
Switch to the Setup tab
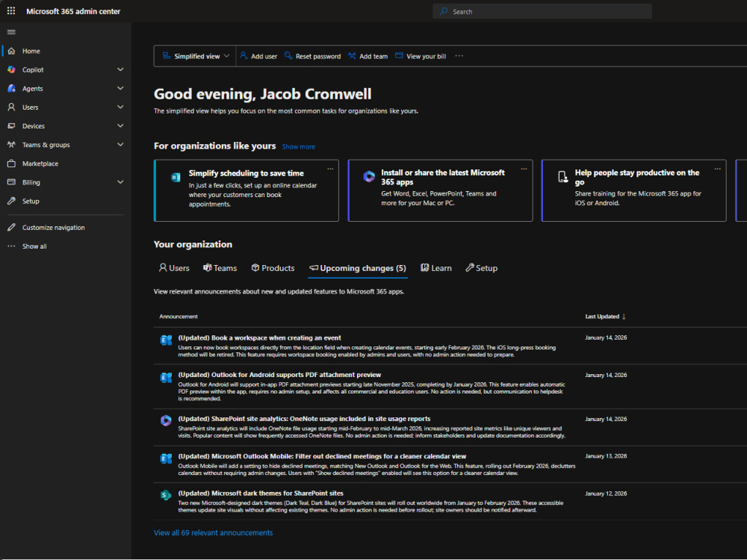482,268
